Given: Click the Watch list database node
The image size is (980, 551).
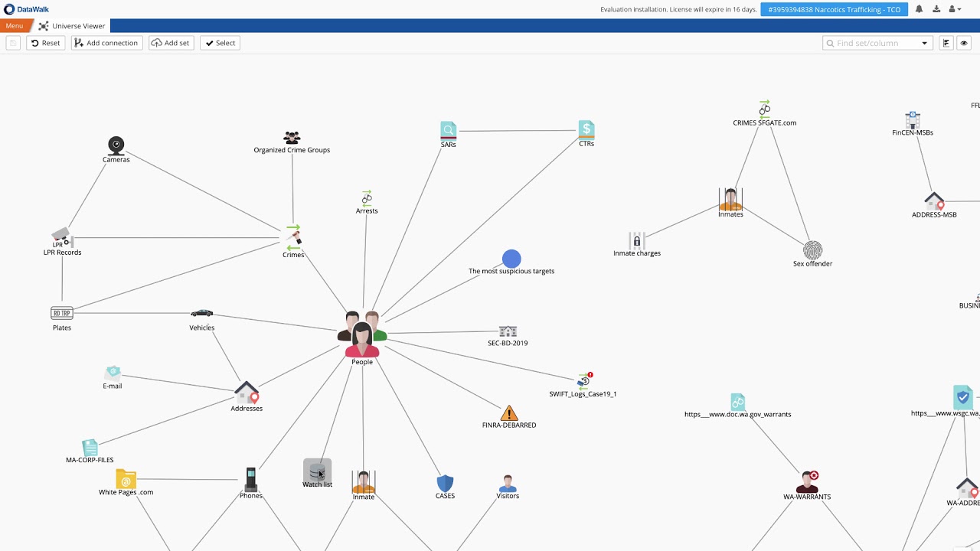Looking at the screenshot, I should [317, 471].
